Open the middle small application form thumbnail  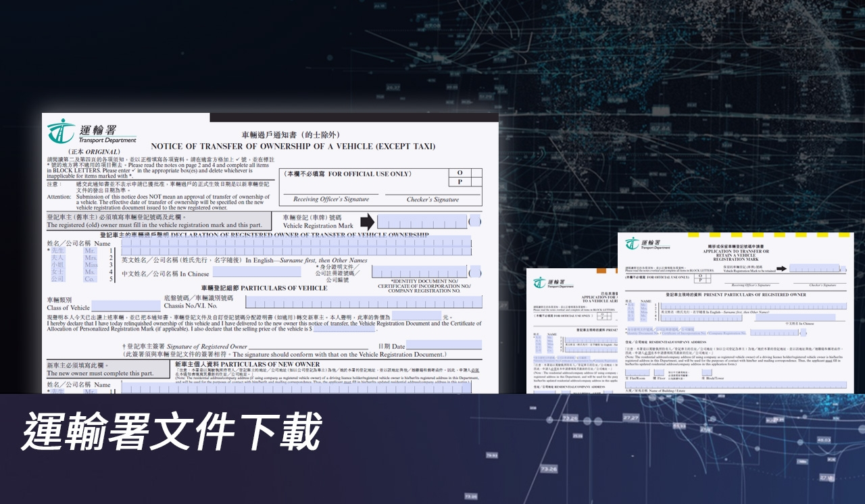(572, 330)
